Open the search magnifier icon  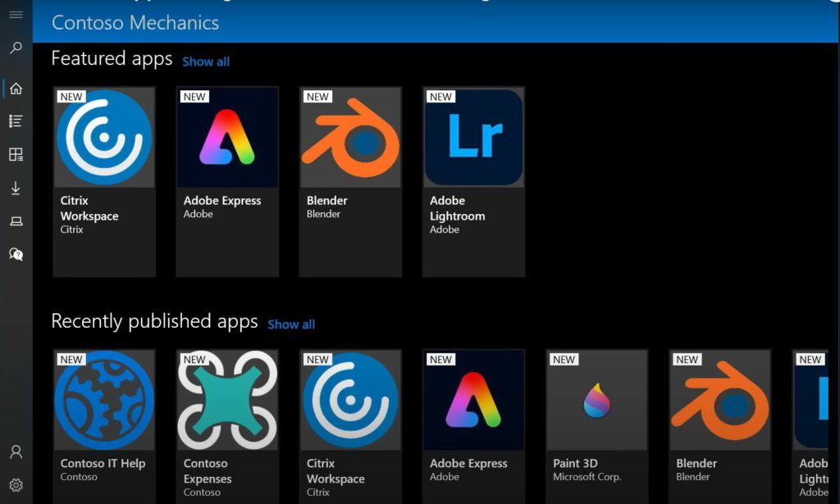(x=16, y=48)
